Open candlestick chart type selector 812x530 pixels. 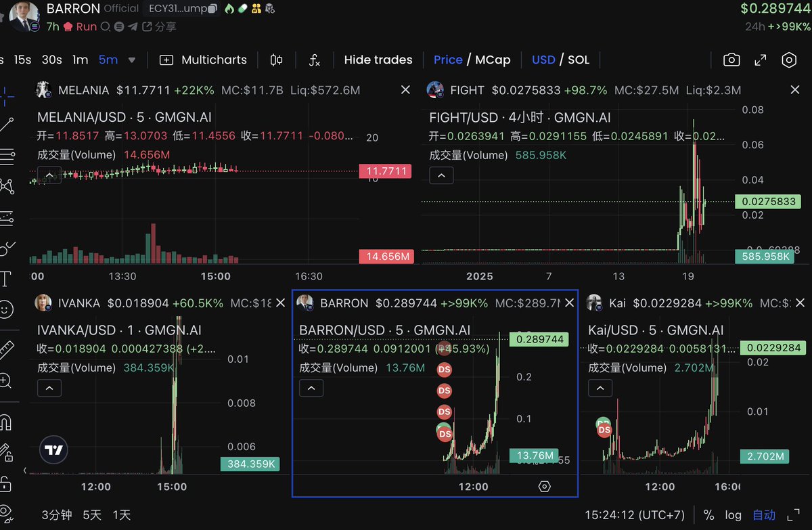tap(276, 60)
